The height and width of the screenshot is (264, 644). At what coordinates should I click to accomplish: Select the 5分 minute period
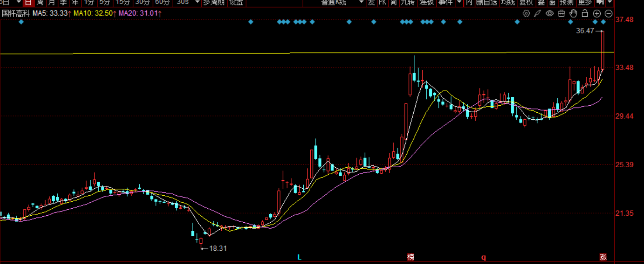(105, 2)
